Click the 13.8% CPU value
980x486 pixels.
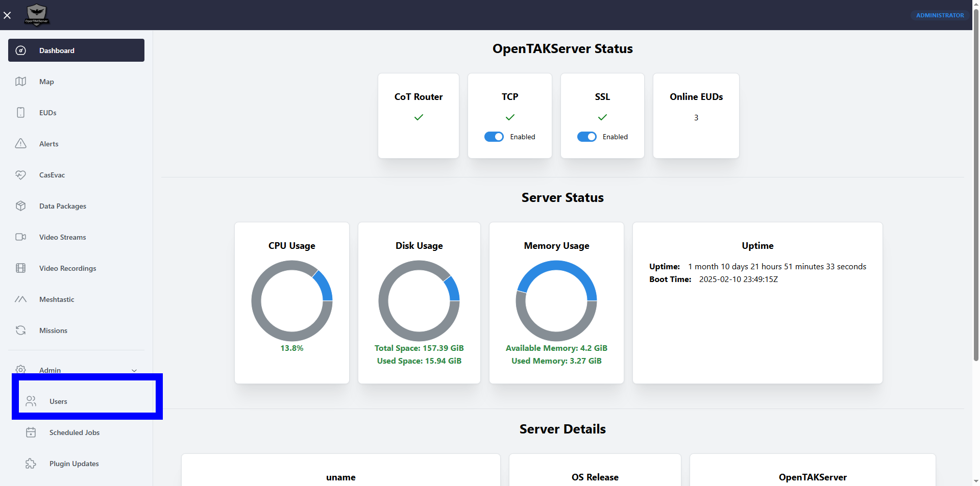(292, 348)
